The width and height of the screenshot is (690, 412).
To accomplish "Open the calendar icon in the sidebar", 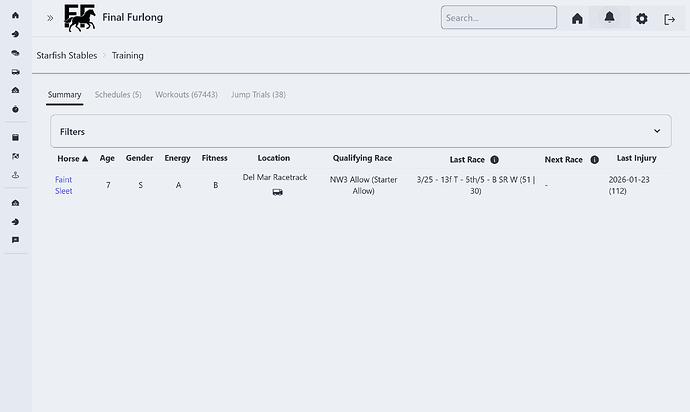I will [15, 137].
